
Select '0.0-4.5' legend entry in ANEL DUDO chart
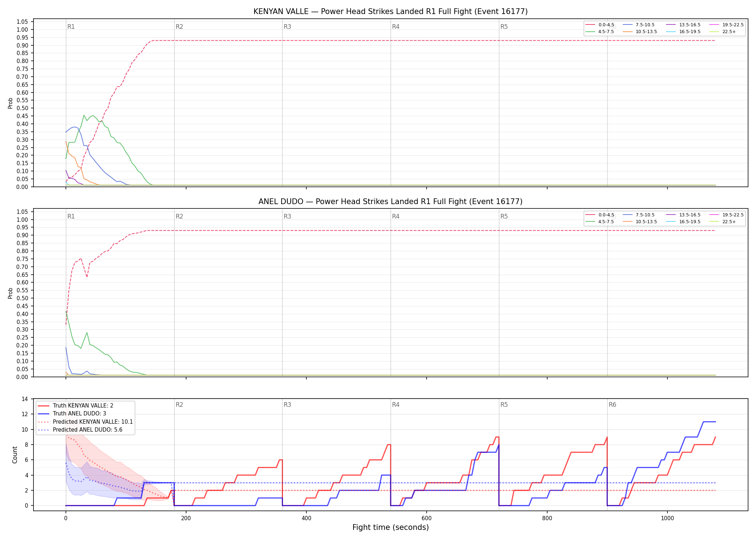600,215
